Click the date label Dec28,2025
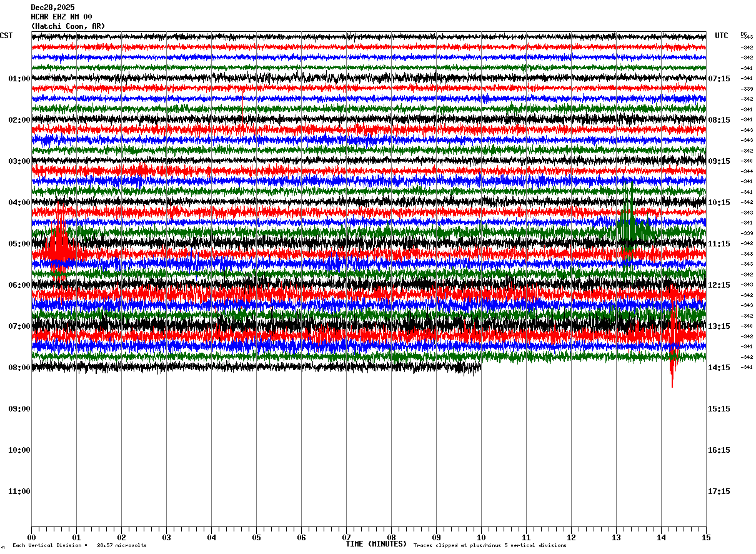This screenshot has height=554, width=756. [52, 8]
